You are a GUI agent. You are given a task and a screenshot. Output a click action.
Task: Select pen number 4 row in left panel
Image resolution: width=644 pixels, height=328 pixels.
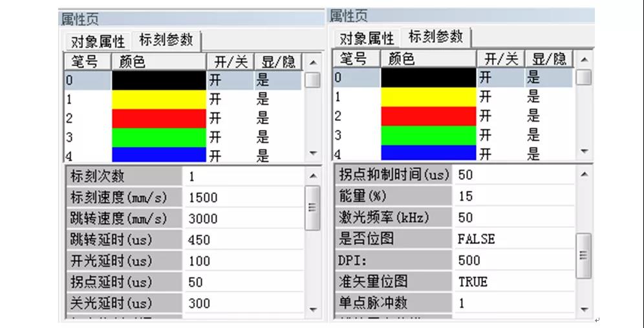pyautogui.click(x=184, y=155)
